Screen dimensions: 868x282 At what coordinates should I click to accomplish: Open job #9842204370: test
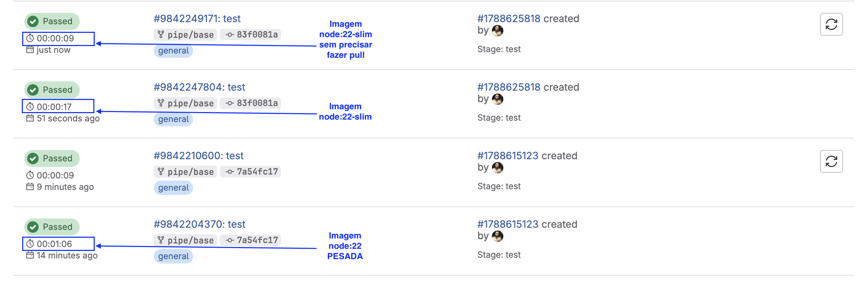[199, 224]
